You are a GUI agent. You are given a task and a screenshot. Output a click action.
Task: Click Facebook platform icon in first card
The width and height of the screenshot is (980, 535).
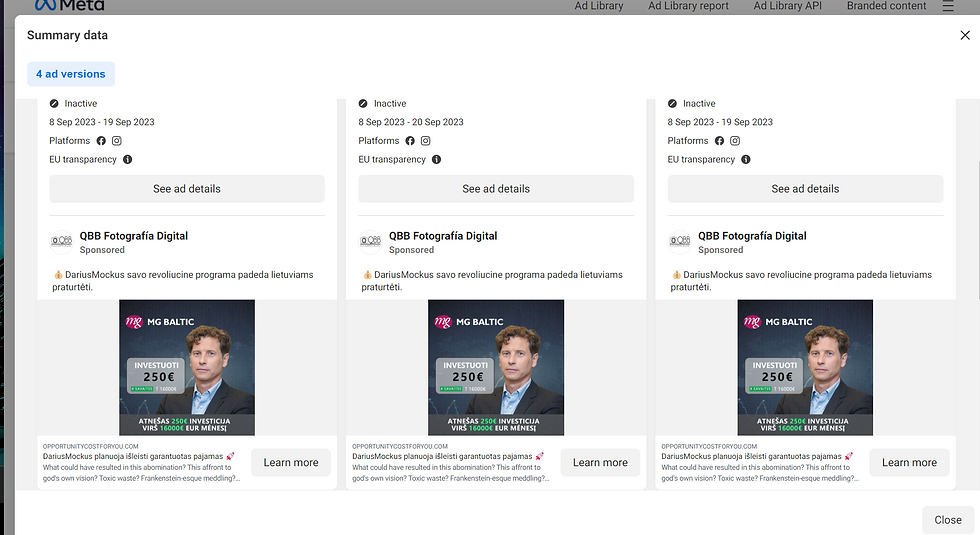tap(101, 141)
